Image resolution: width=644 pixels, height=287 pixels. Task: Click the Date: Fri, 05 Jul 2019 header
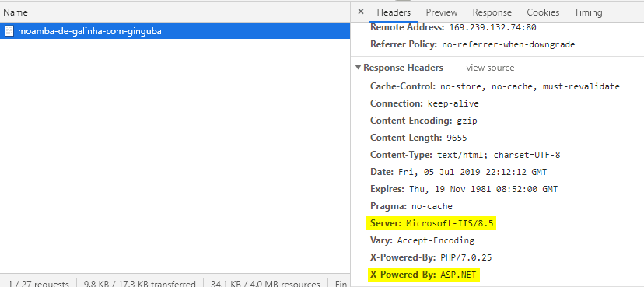tap(458, 172)
